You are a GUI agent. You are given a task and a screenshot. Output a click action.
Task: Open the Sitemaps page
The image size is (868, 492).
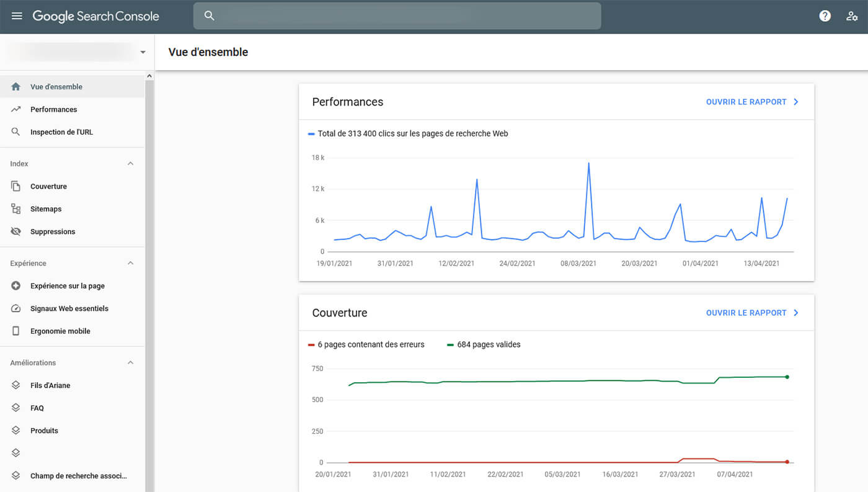point(72,209)
